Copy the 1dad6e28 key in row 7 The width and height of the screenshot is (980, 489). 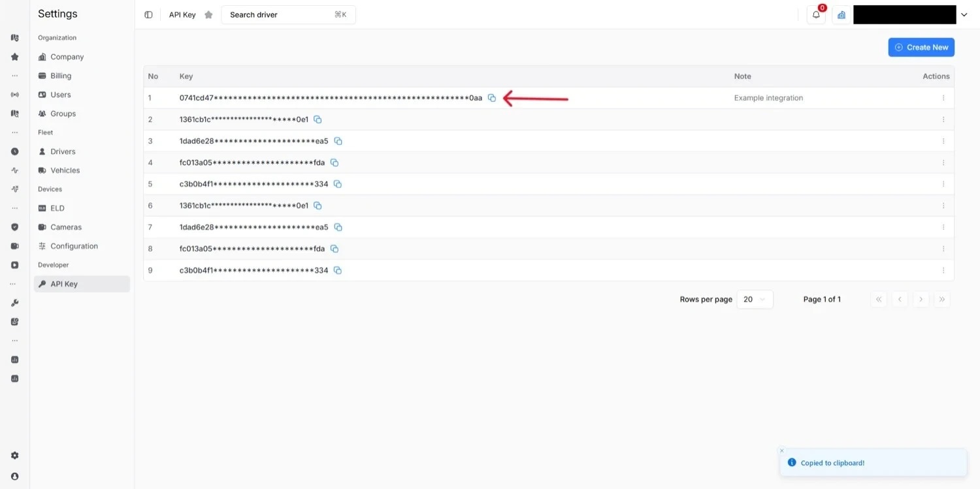338,227
